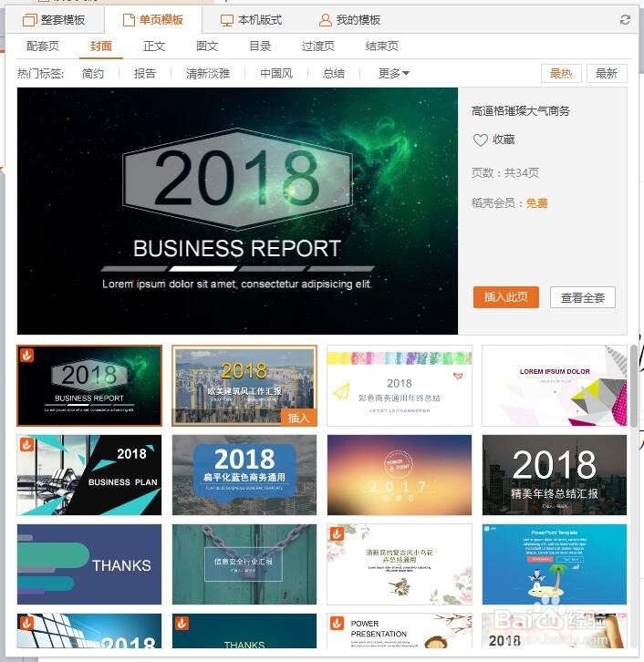Screen dimensions: 644x662
Task: Select 信息安全行业汇报 chain thumbnail
Action: (244, 564)
